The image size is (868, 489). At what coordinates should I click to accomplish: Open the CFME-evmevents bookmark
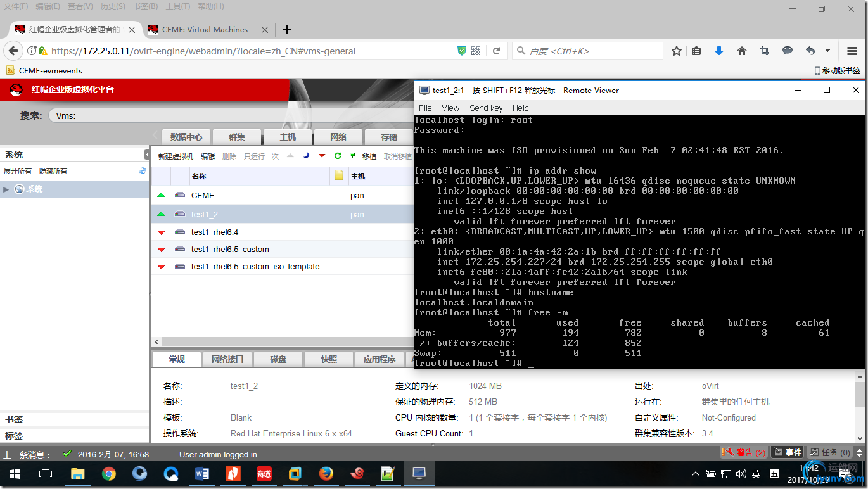click(x=44, y=70)
